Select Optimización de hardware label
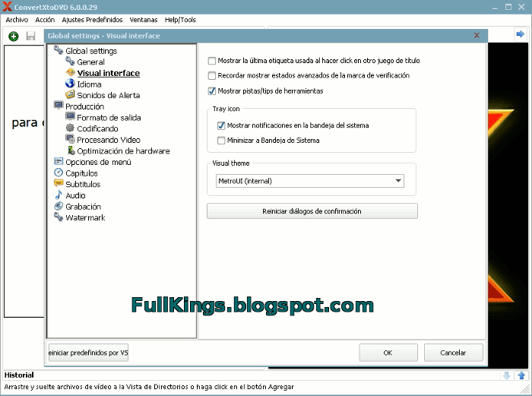This screenshot has width=532, height=396. coord(123,151)
